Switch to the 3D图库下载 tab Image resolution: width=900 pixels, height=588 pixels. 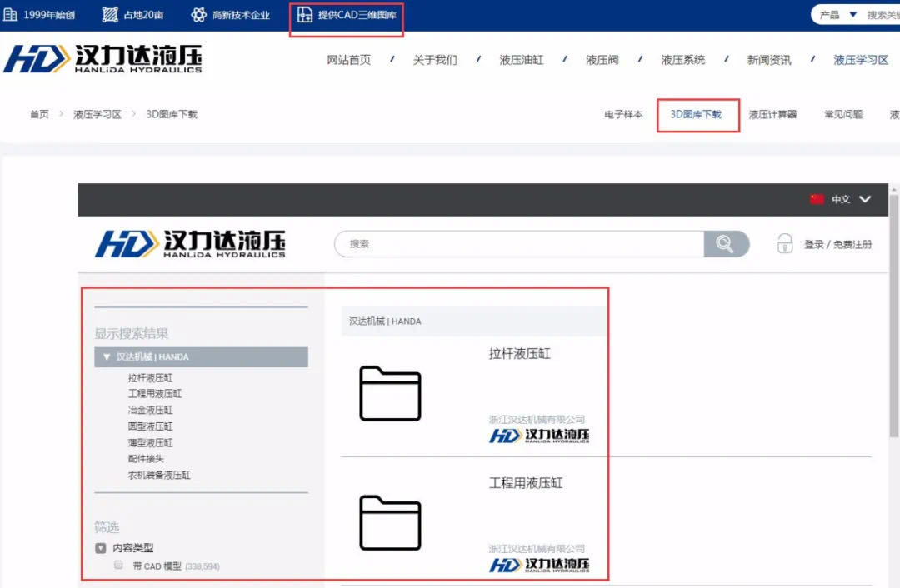696,114
